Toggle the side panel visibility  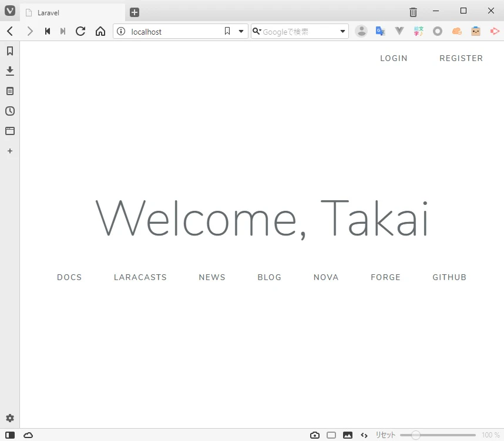click(x=10, y=435)
